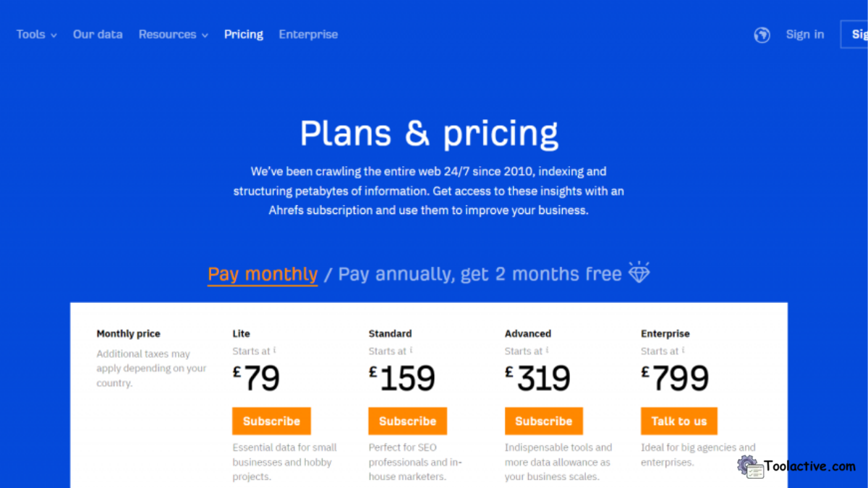The image size is (868, 488).
Task: Keep Pay monthly billing option selected
Action: point(262,273)
